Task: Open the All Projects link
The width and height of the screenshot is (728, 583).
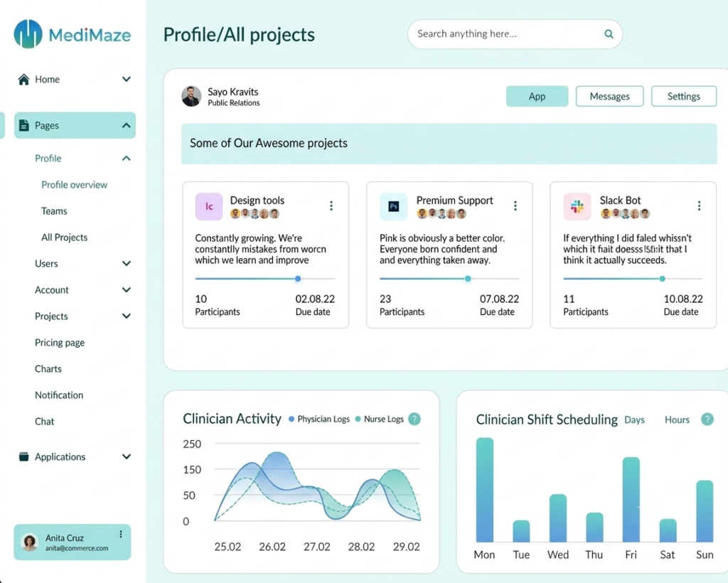Action: [x=64, y=237]
